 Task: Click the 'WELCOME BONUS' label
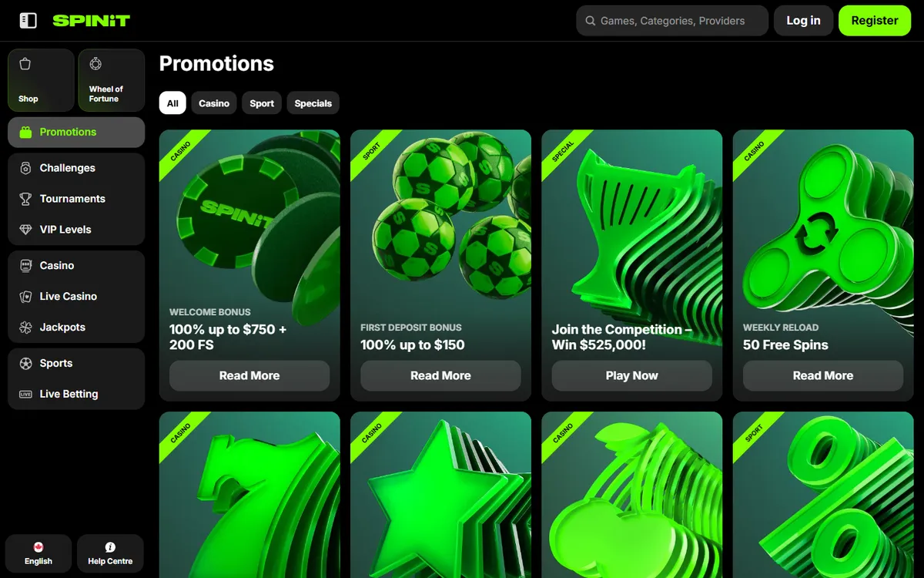210,312
